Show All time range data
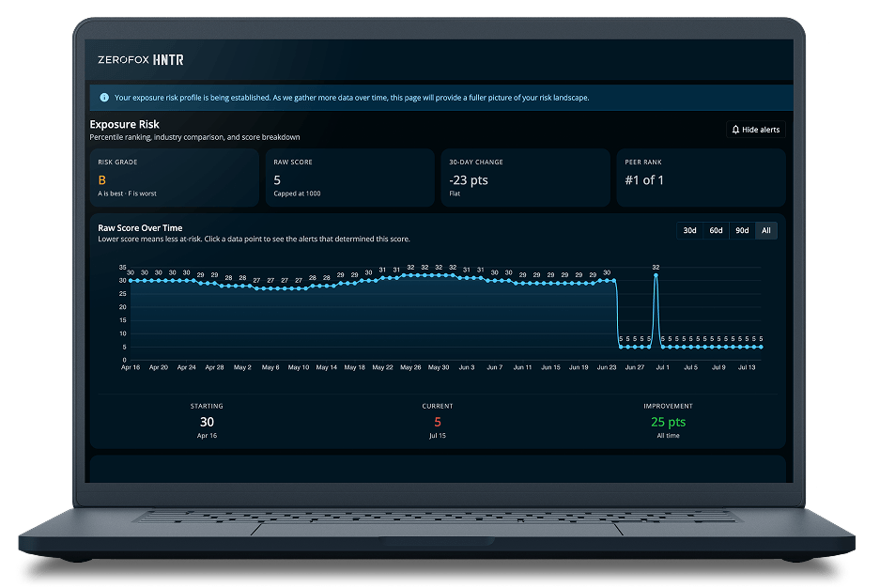880x588 pixels. click(766, 231)
